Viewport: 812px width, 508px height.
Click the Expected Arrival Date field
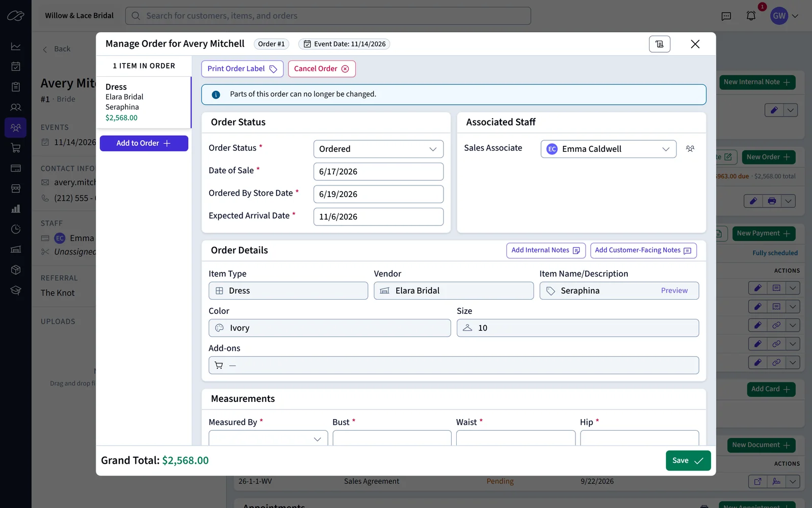379,217
